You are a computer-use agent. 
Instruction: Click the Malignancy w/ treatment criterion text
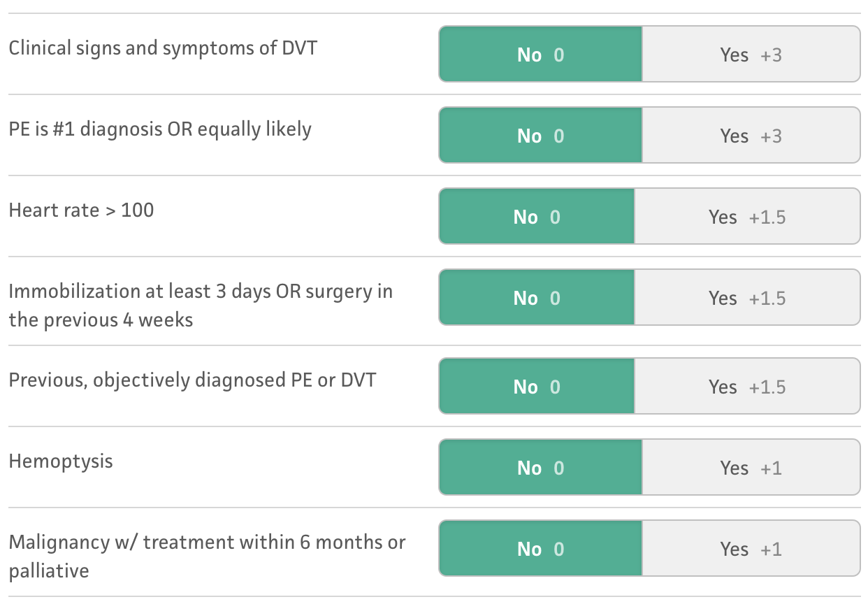tap(207, 542)
